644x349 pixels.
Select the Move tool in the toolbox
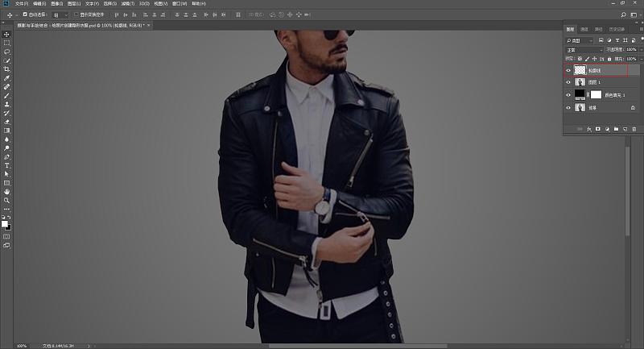(x=6, y=35)
